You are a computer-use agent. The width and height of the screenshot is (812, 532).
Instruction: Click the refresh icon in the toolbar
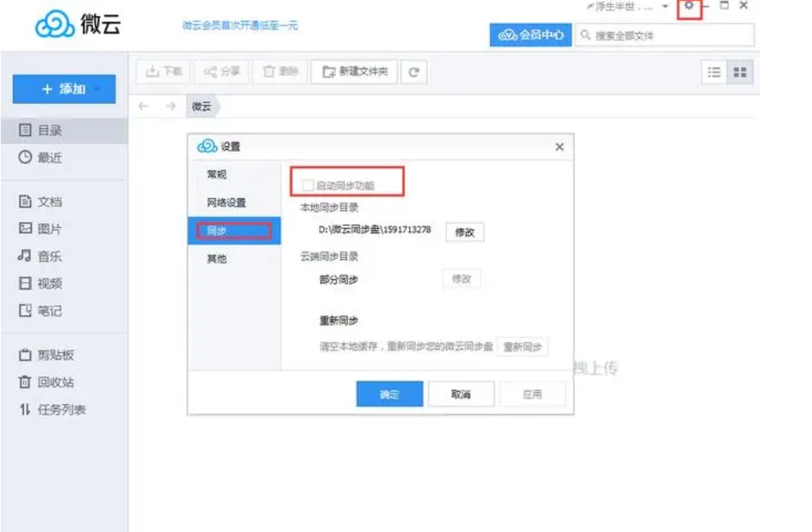pyautogui.click(x=414, y=72)
